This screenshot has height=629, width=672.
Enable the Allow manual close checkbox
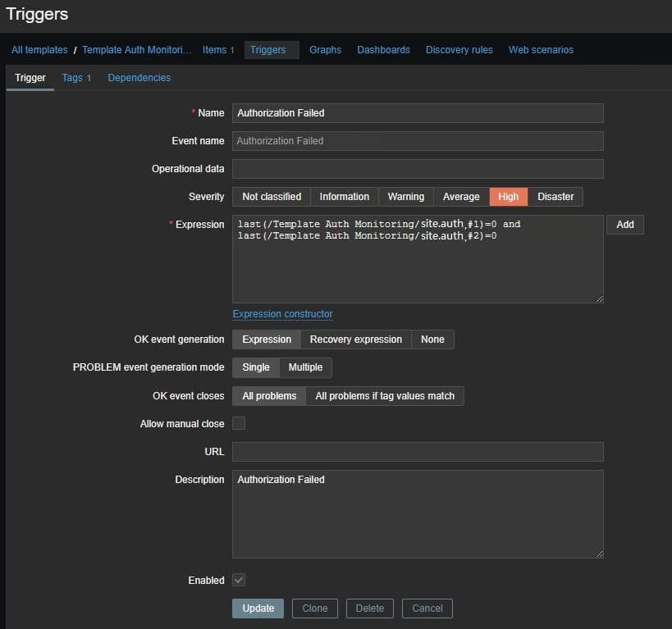pos(239,424)
